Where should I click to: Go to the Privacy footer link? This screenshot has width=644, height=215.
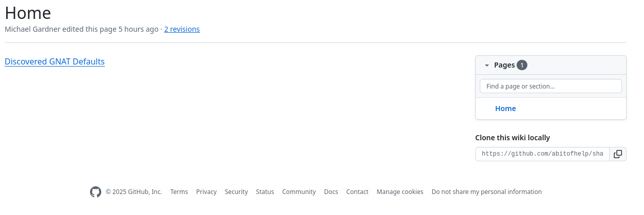pos(206,192)
